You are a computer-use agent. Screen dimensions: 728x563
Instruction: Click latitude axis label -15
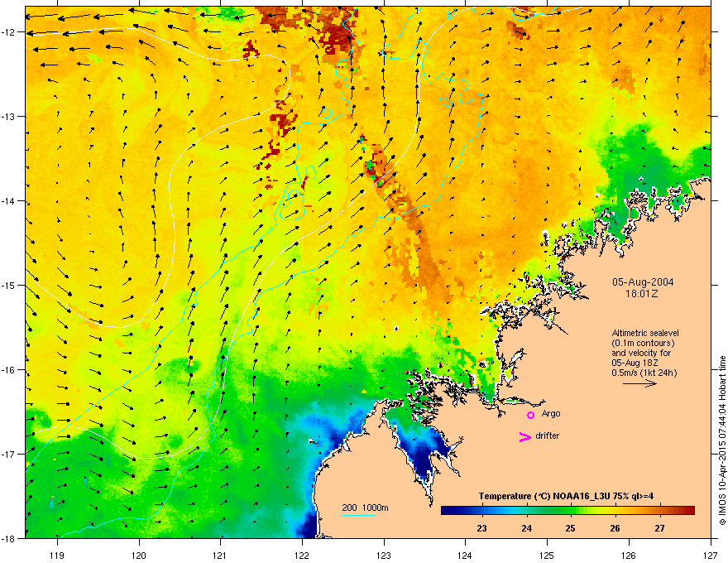coord(9,285)
